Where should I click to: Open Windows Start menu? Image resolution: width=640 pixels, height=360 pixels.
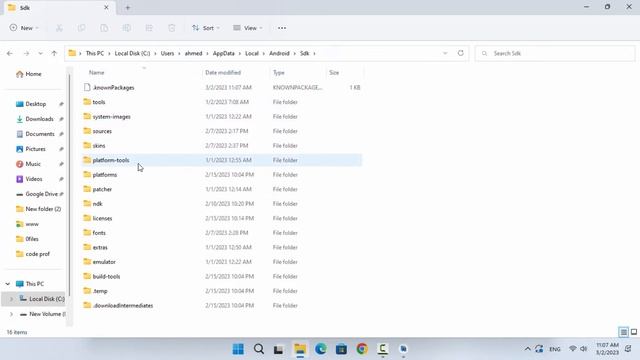click(238, 349)
